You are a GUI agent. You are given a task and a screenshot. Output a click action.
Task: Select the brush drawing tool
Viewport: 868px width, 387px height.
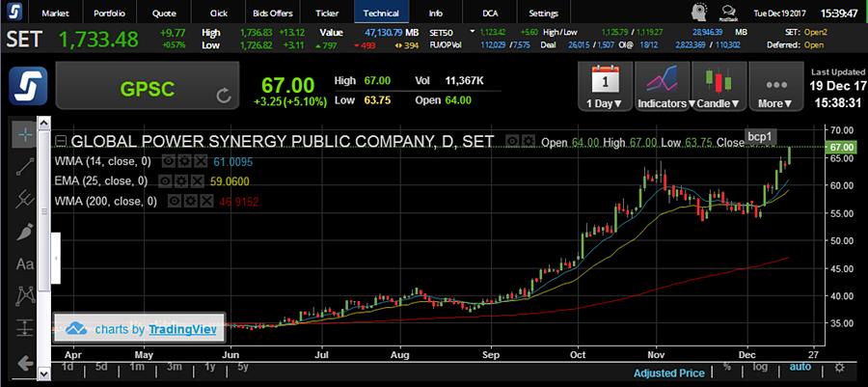(25, 232)
